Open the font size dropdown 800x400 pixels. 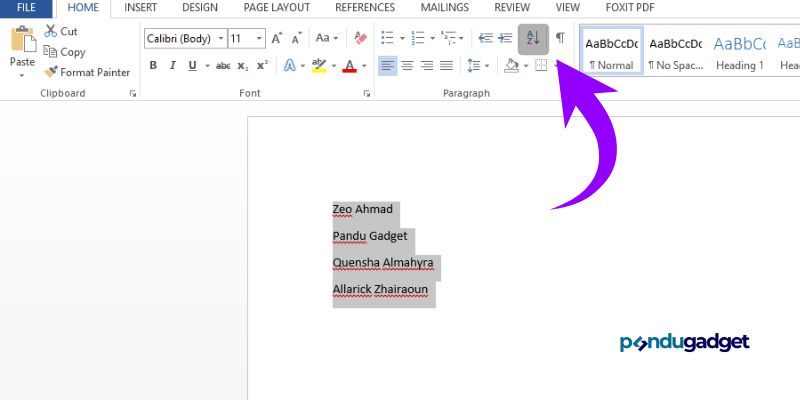260,39
